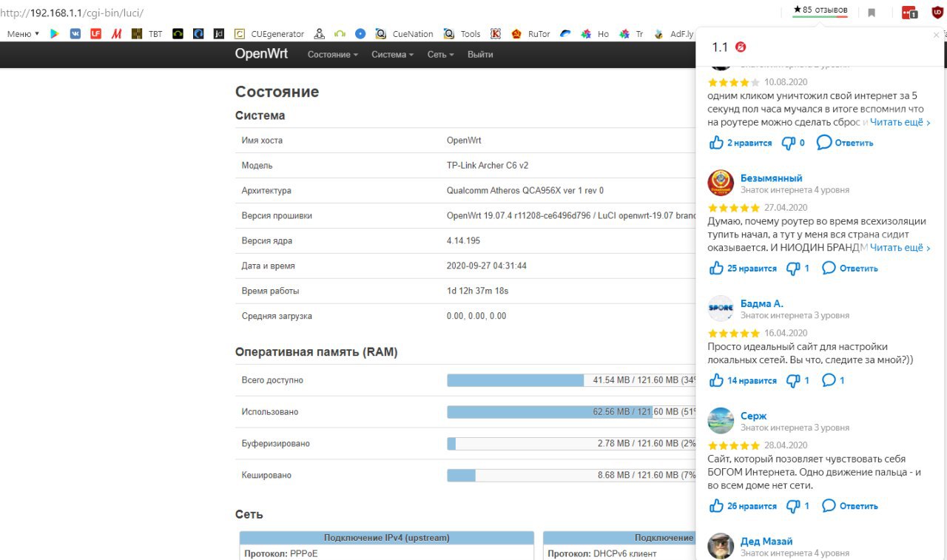Viewport: 947px width, 560px height.
Task: Open the red K bookmark icon
Action: click(x=496, y=34)
